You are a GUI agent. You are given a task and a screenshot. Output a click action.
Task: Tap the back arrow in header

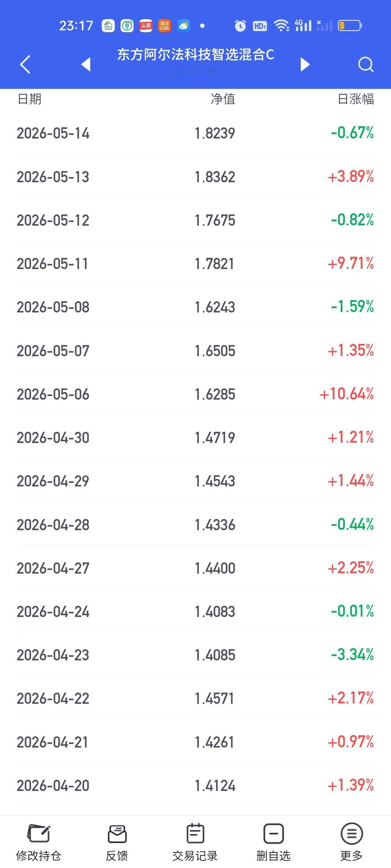(x=25, y=65)
